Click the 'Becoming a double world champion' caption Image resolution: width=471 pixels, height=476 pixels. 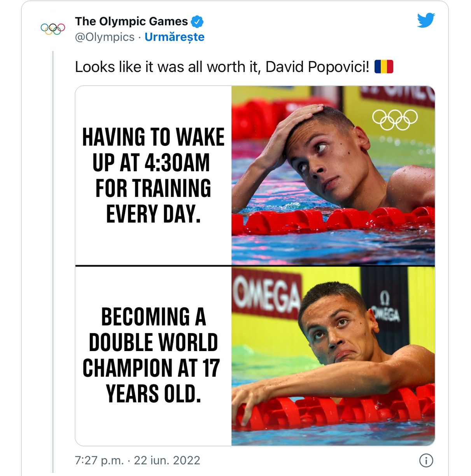[152, 355]
